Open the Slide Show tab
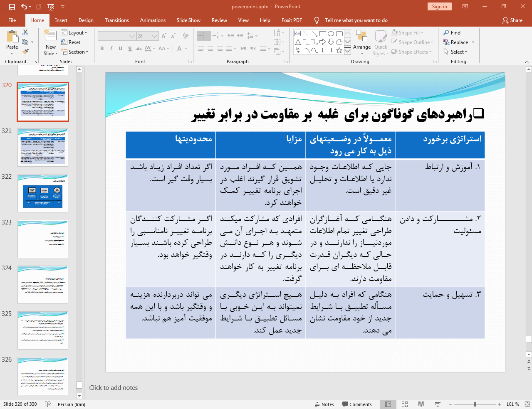The image size is (532, 409). pos(188,20)
